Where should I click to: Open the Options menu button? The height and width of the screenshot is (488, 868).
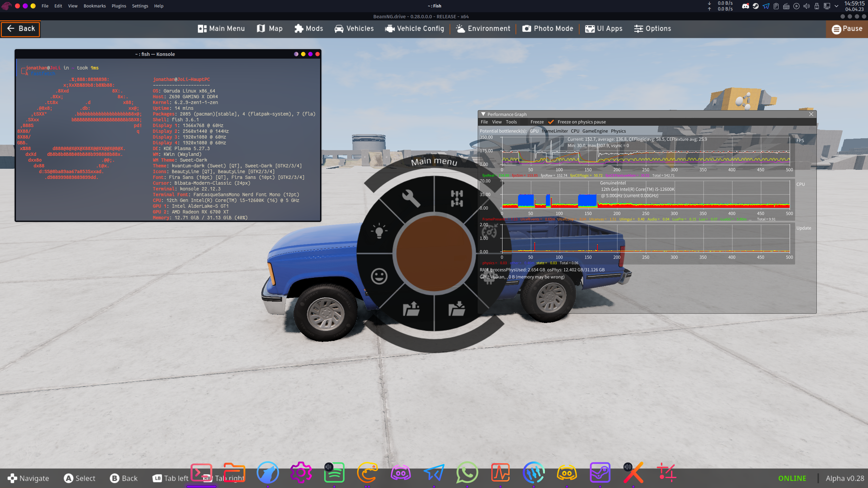[652, 29]
